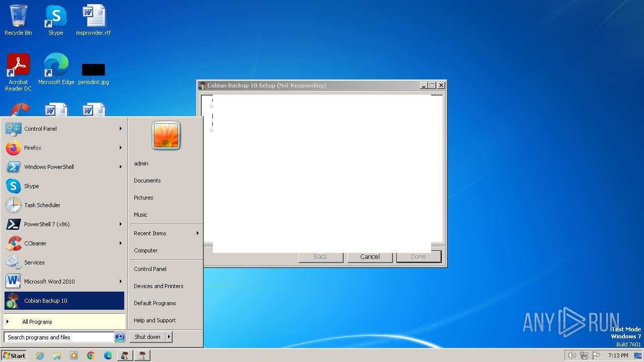Click the Back button in Cobian Setup
The width and height of the screenshot is (644, 362).
pos(320,256)
